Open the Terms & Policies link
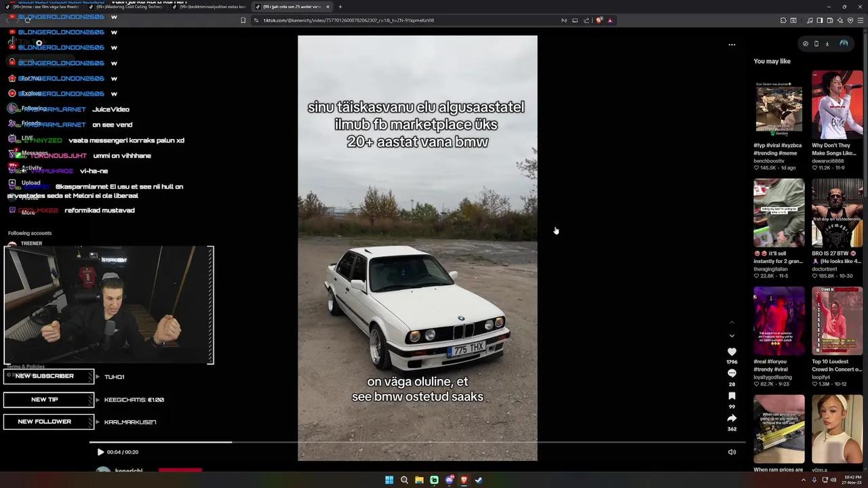The width and height of the screenshot is (868, 488). pos(26,367)
